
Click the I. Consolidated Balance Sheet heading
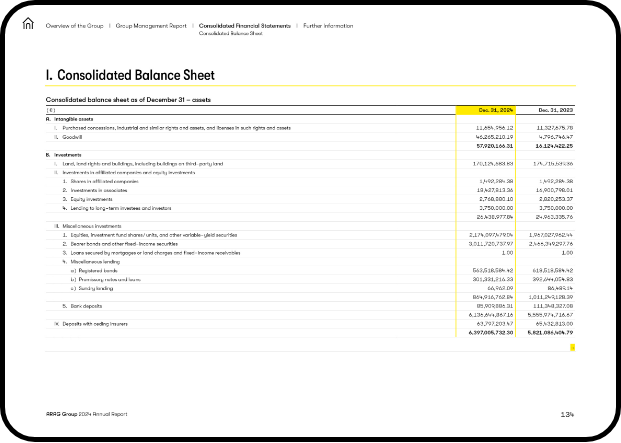pos(130,75)
